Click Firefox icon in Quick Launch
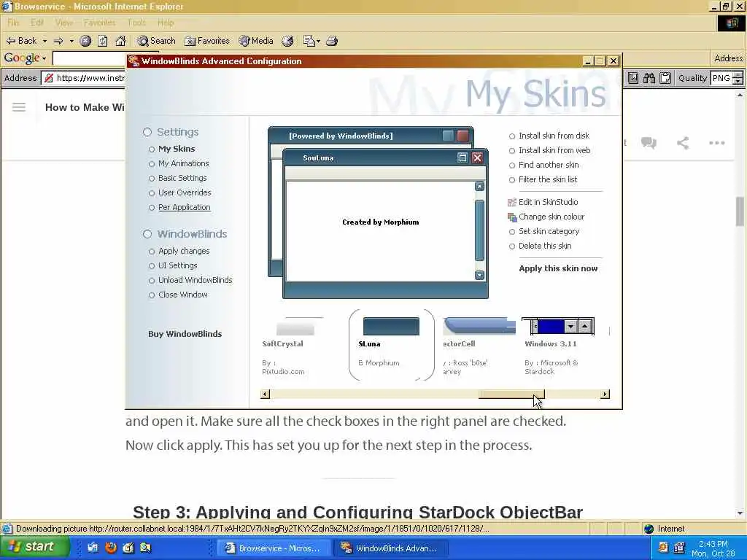This screenshot has height=560, width=747. coord(111,548)
